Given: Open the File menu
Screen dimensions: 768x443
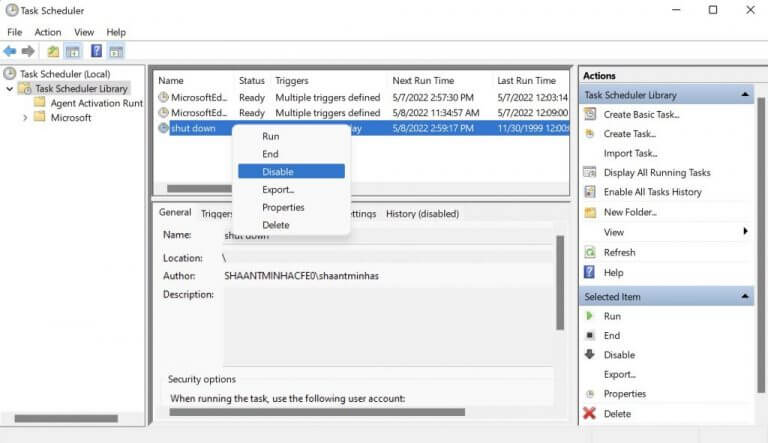Looking at the screenshot, I should click(15, 32).
